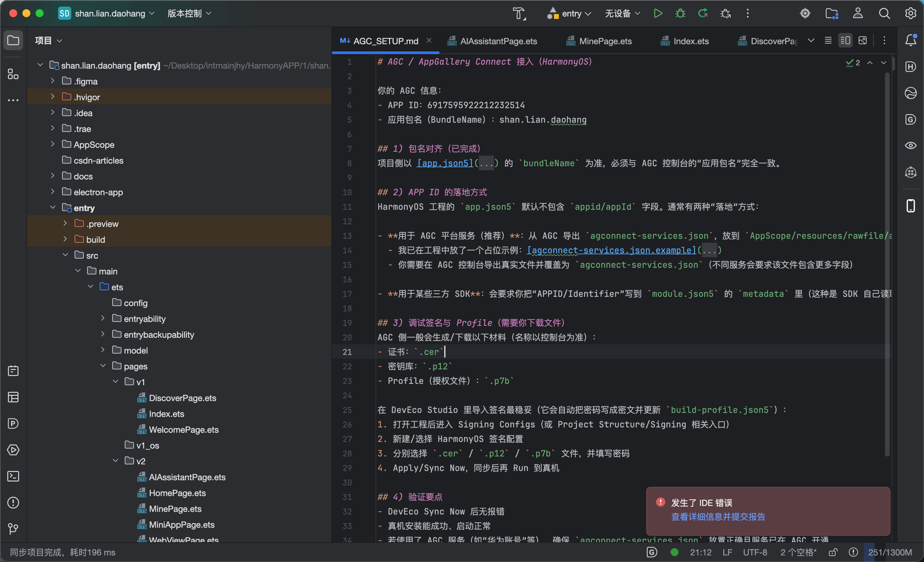Image resolution: width=924 pixels, height=562 pixels.
Task: Switch to the MinePage.ets editor tab
Action: tap(599, 41)
